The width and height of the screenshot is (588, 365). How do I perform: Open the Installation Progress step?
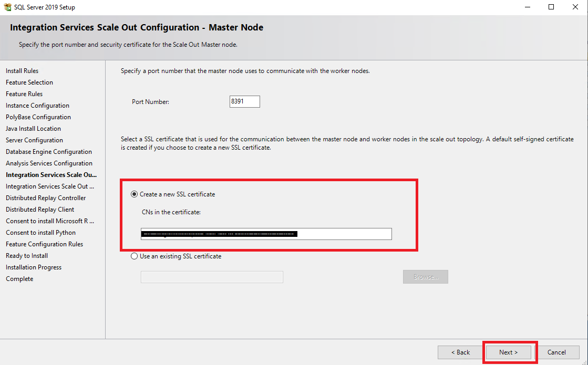pyautogui.click(x=34, y=267)
